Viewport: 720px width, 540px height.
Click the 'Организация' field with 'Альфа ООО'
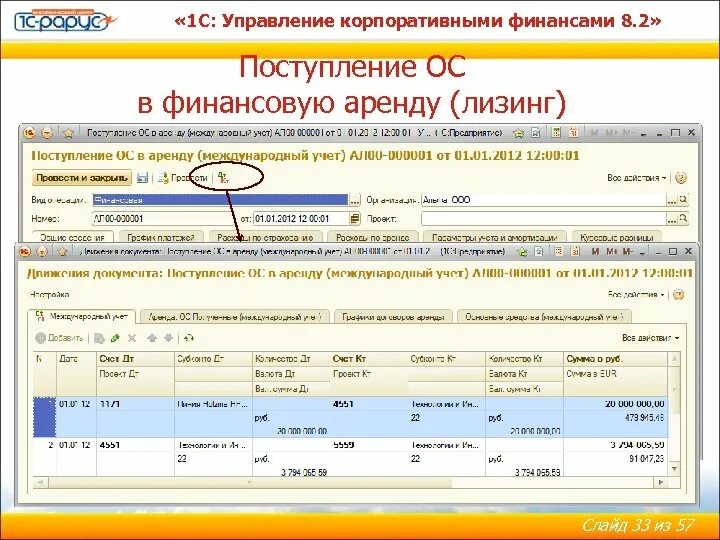544,200
